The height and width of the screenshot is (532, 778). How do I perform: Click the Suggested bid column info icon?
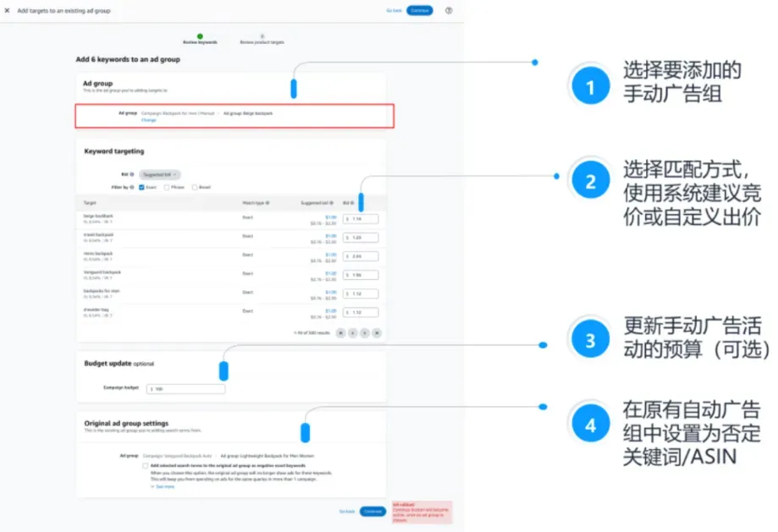pos(332,203)
